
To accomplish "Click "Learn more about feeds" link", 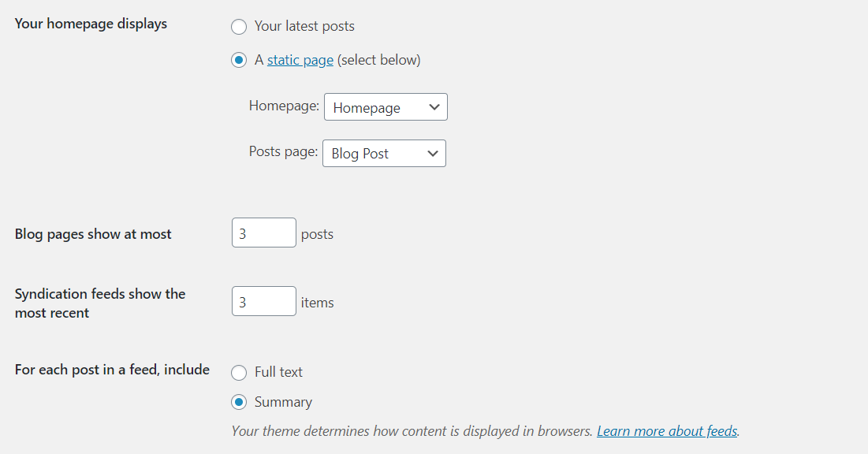I will point(666,430).
